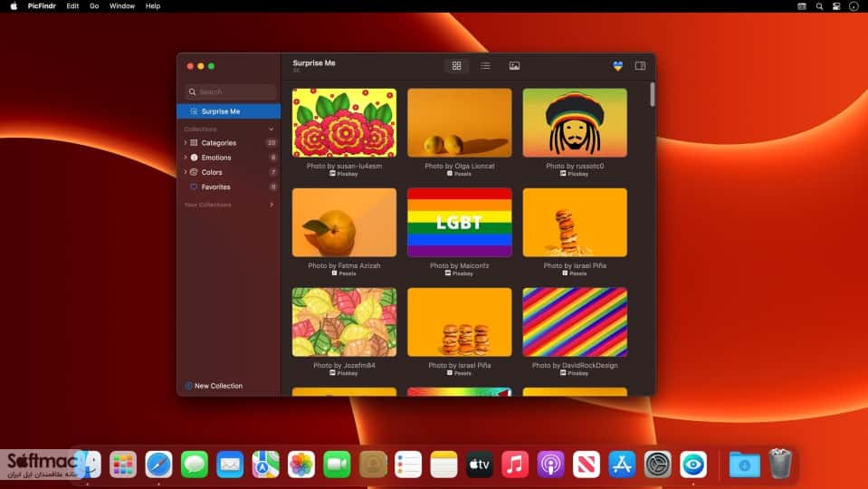Open App Store from the Dock
The image size is (868, 489).
[622, 465]
